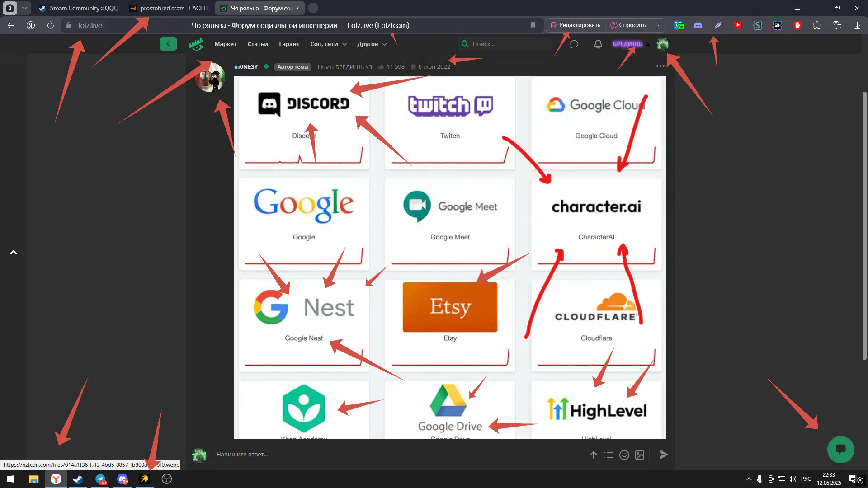Click the БРЕДИШЬ username link
Screen dimensions: 868x488
627,44
